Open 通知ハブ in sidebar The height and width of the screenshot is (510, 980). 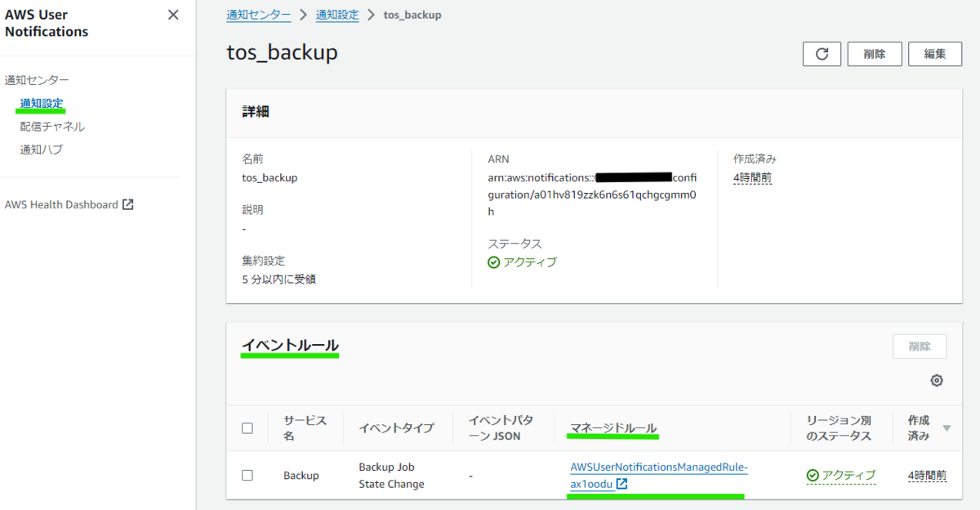click(42, 150)
